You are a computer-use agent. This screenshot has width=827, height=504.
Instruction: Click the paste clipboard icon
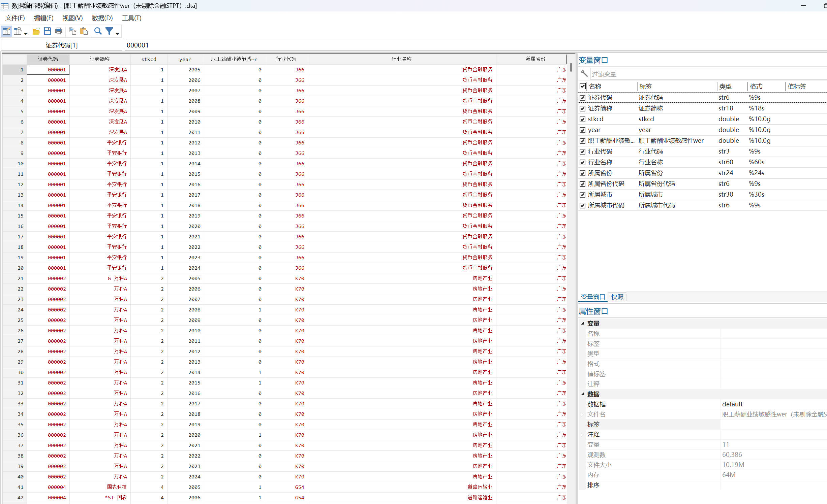(84, 31)
